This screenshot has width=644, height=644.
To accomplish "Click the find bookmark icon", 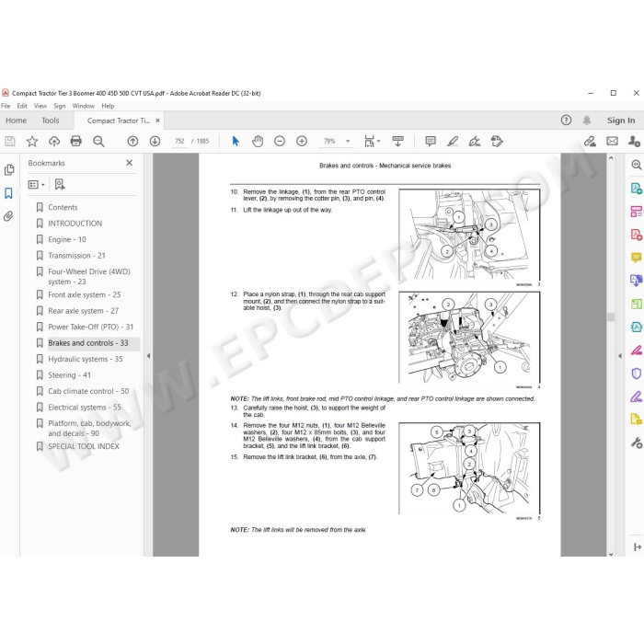I will pos(60,184).
